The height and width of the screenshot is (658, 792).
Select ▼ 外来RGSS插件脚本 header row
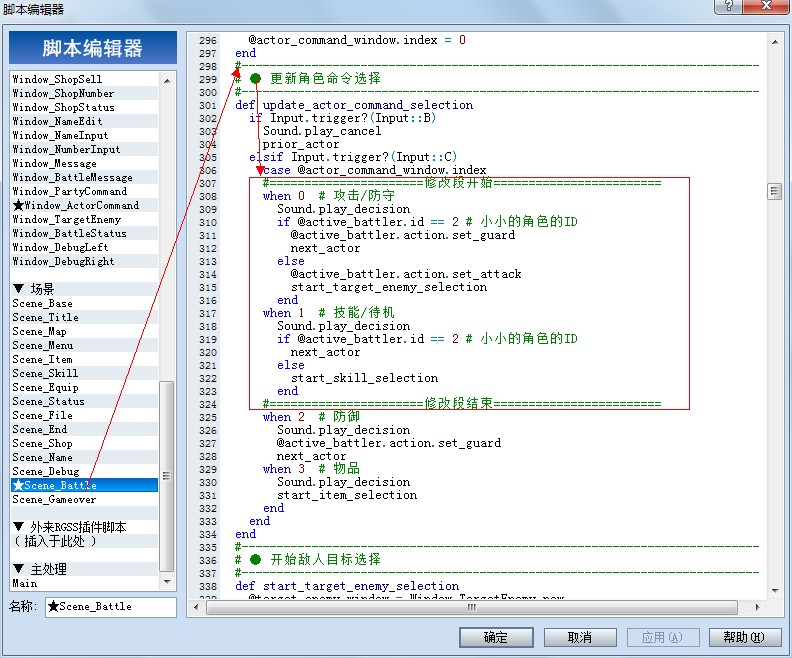[x=84, y=527]
